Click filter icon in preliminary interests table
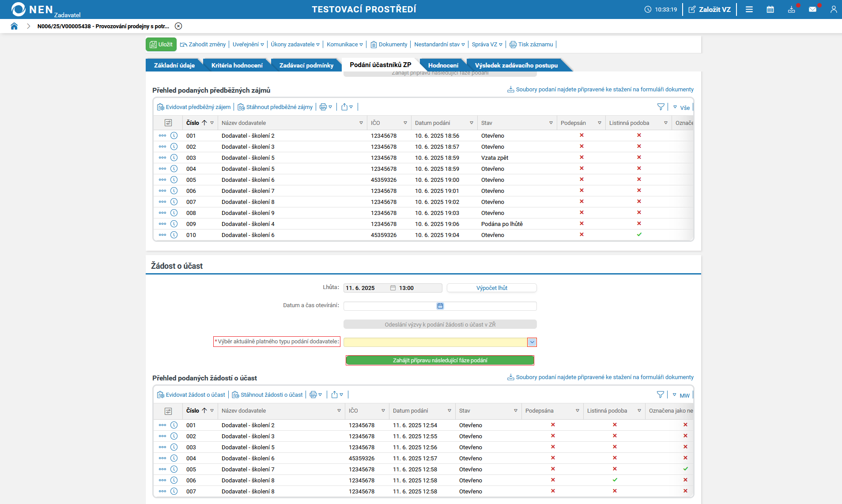 click(661, 107)
